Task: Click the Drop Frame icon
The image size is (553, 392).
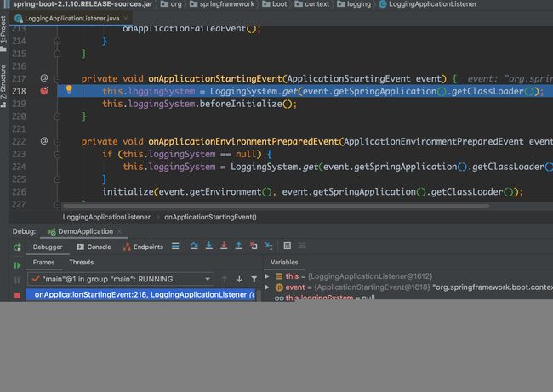Action: tap(254, 246)
